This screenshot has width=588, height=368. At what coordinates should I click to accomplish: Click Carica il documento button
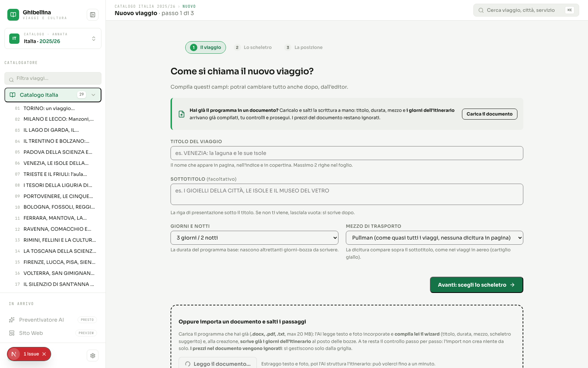(x=490, y=114)
